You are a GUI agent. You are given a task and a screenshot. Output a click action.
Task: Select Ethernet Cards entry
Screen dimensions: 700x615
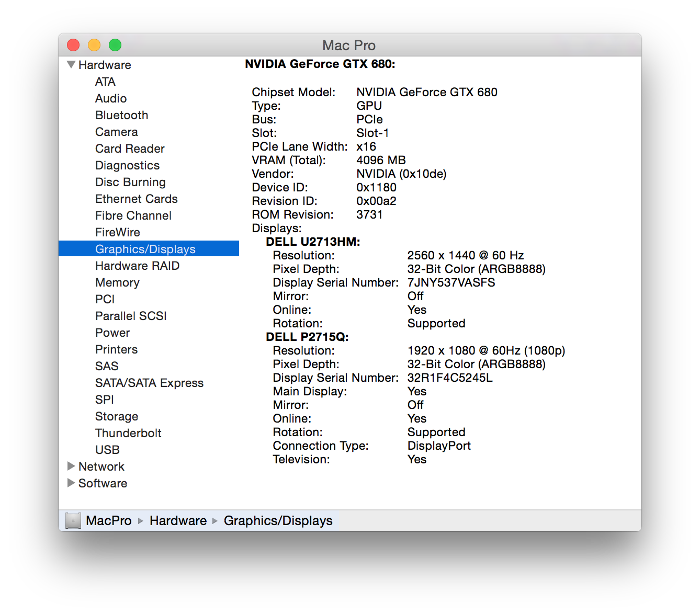click(x=136, y=199)
